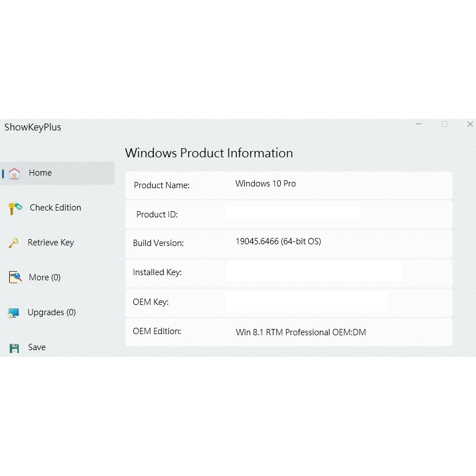Click the floppy disk Save icon
Screen dimensions: 476x476
coord(14,347)
